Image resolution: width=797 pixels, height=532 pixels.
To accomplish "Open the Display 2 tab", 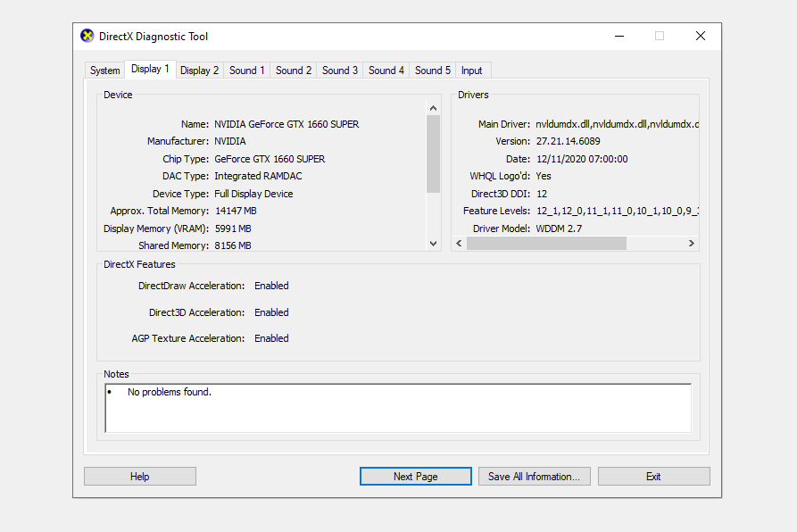I will click(199, 71).
